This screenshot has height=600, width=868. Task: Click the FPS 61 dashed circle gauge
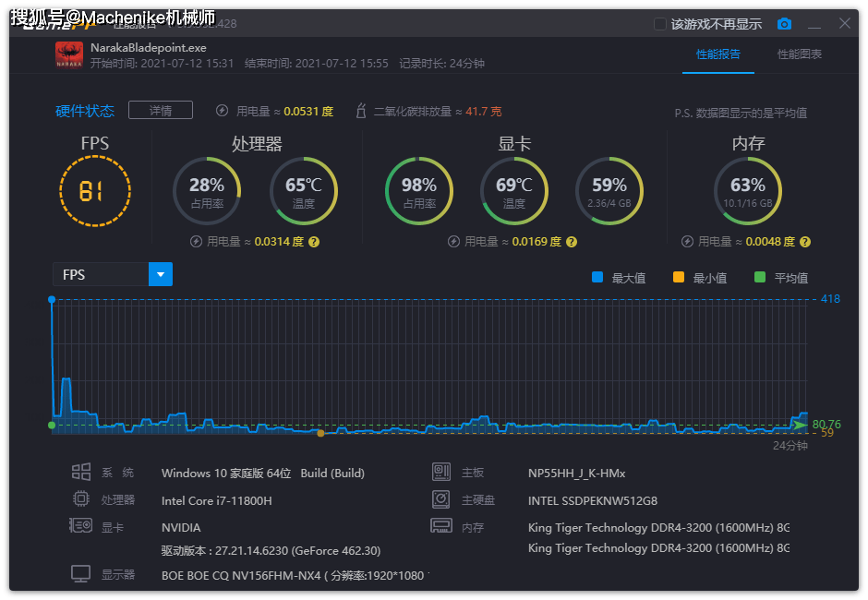(95, 191)
